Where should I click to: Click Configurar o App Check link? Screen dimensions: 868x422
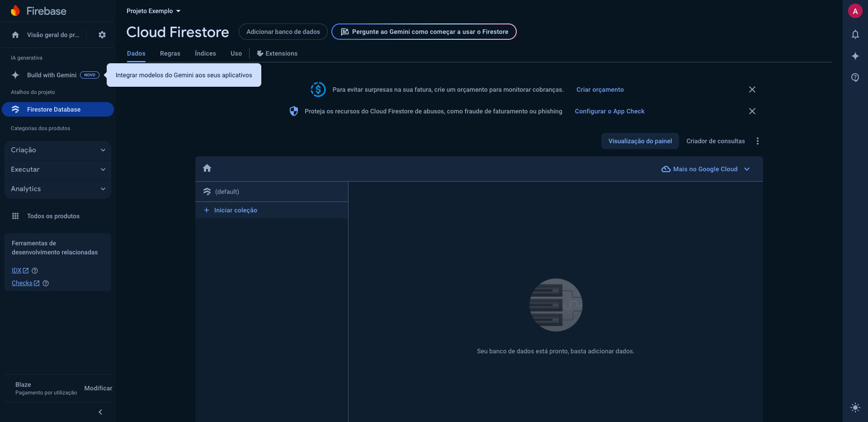point(609,111)
